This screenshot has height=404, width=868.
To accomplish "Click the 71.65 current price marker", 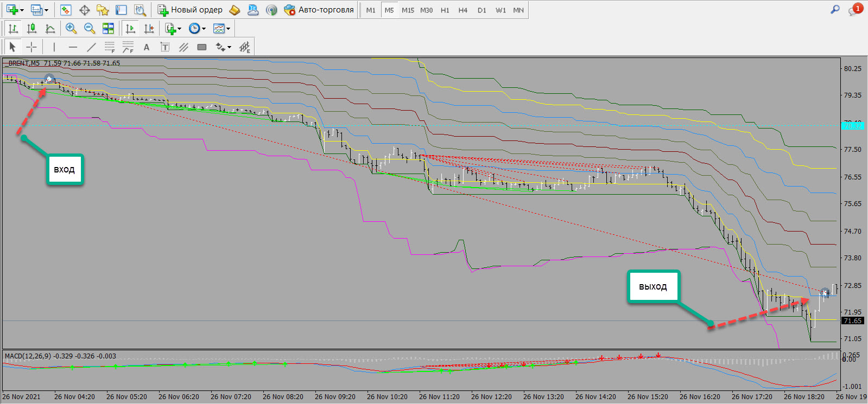I will pyautogui.click(x=852, y=320).
